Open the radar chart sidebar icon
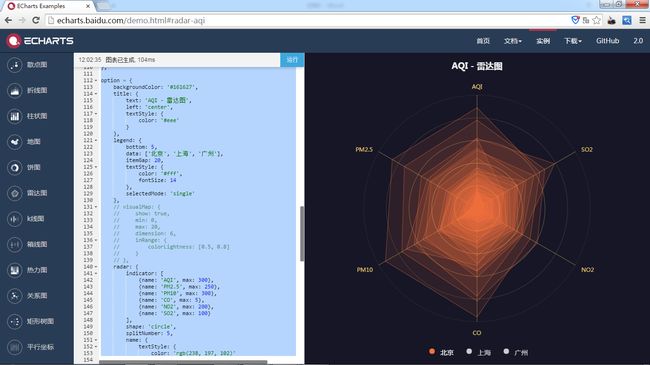650x365 pixels. pyautogui.click(x=15, y=193)
